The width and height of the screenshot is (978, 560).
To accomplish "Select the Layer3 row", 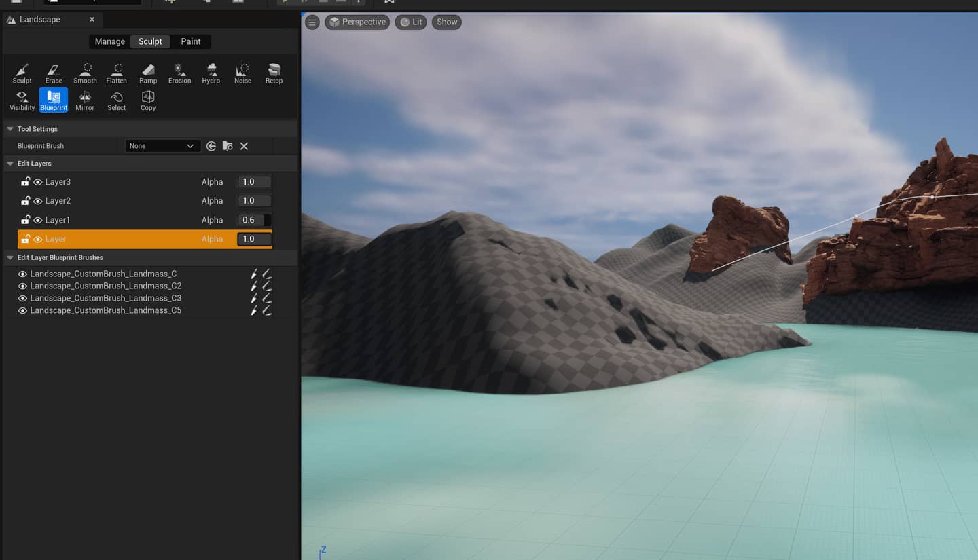I will [x=145, y=182].
